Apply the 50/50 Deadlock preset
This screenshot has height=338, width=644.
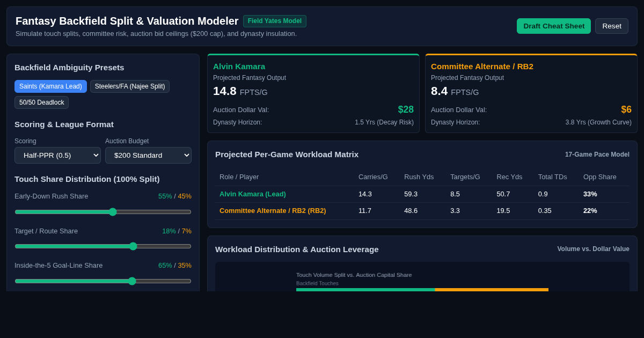[x=41, y=102]
